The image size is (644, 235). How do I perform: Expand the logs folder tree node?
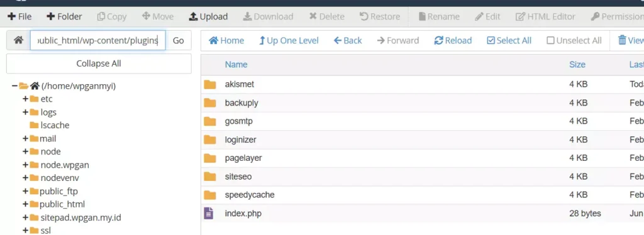25,112
